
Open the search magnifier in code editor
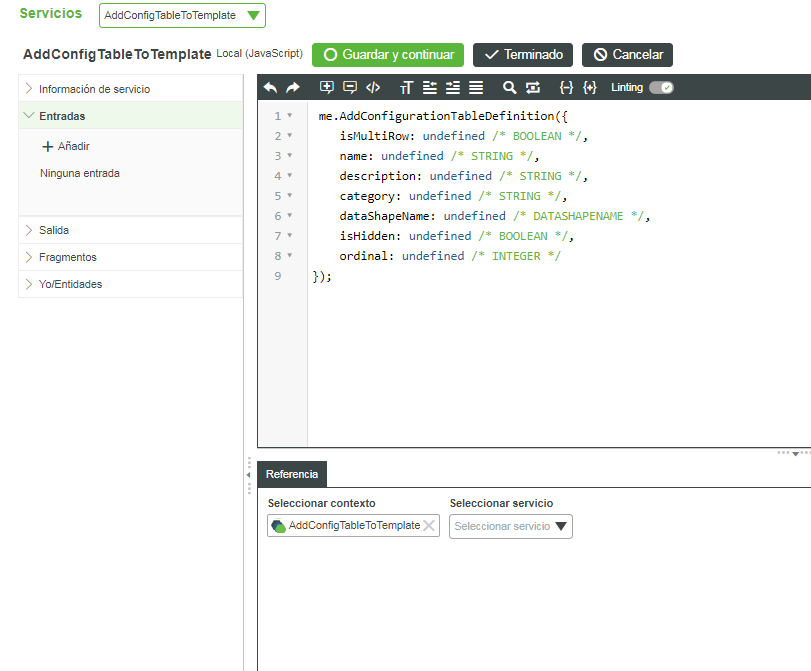pyautogui.click(x=509, y=88)
